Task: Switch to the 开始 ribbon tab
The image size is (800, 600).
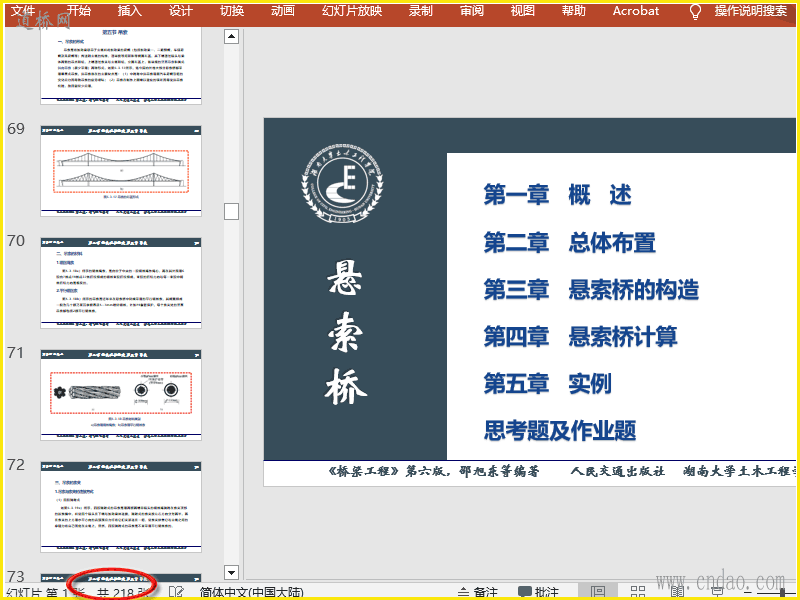Action: (x=79, y=11)
